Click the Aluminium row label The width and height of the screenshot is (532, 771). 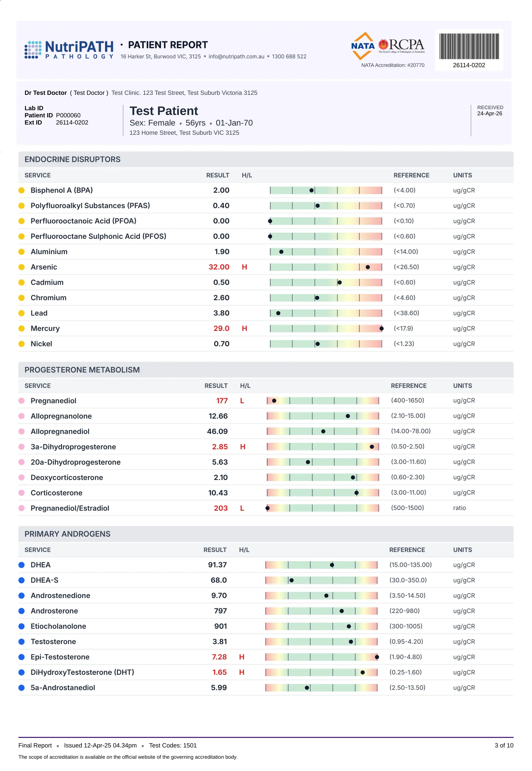[49, 252]
